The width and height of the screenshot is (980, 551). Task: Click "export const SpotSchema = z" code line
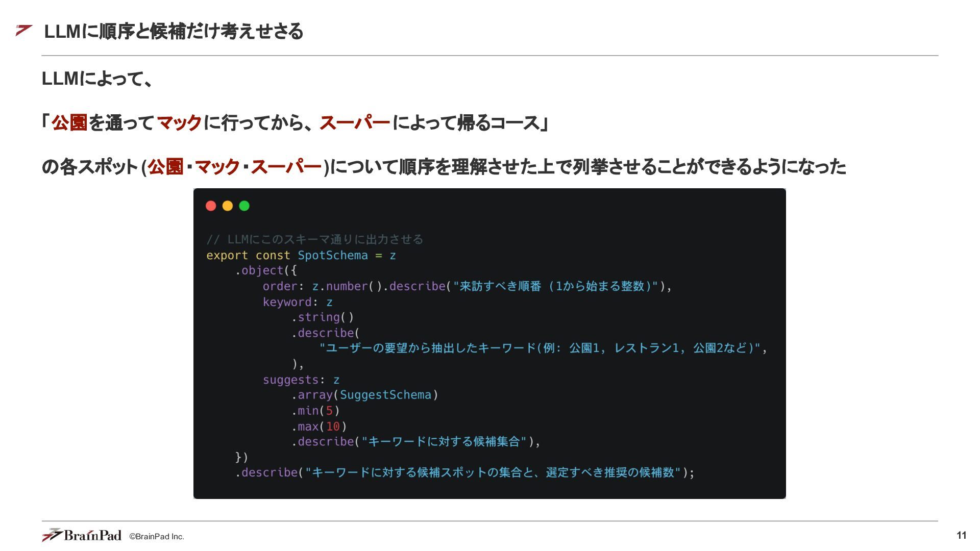(x=301, y=255)
